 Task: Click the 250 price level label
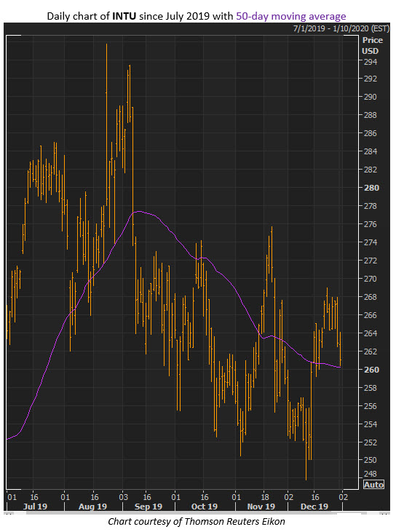[371, 460]
